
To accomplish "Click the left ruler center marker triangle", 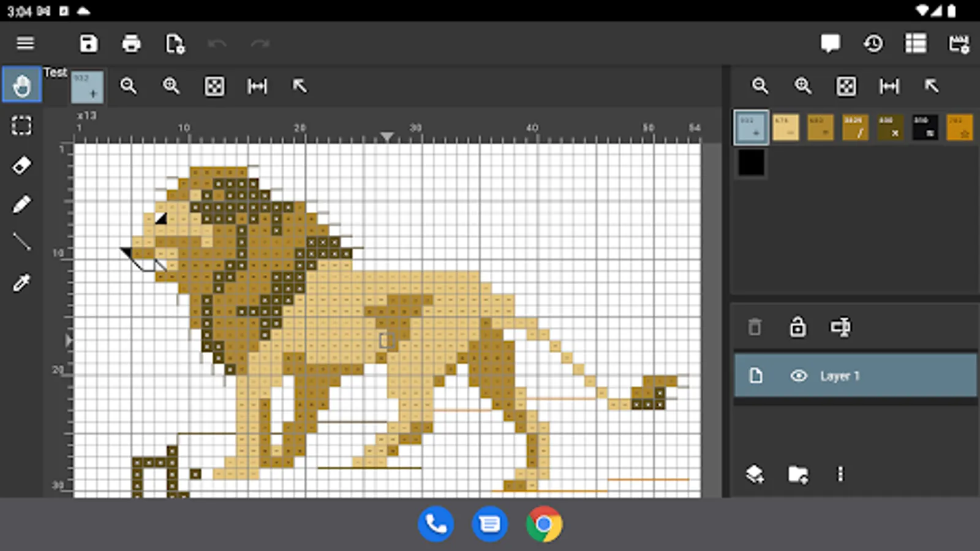I will pyautogui.click(x=69, y=340).
